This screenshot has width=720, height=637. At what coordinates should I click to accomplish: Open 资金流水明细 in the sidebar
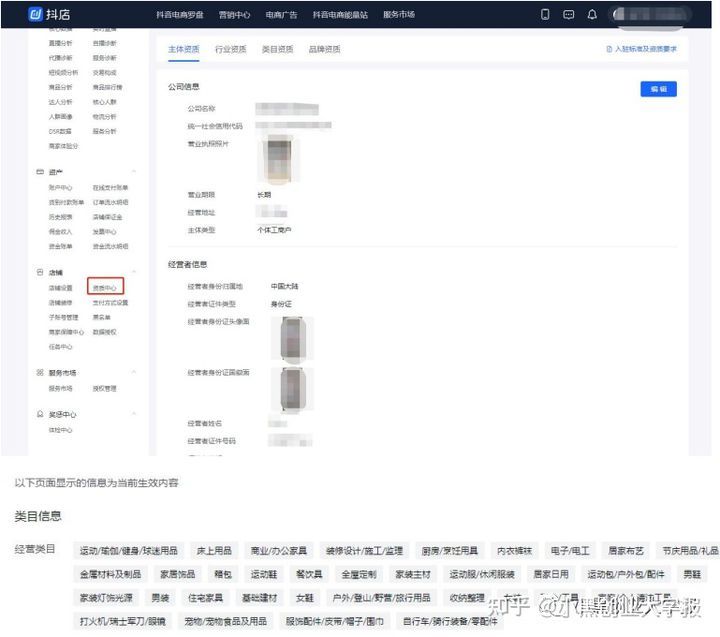click(x=110, y=247)
